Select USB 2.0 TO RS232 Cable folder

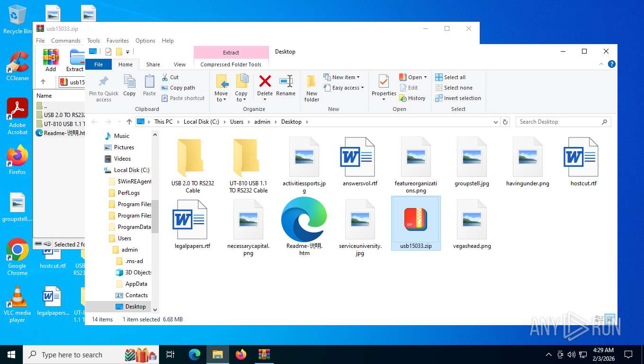193,166
